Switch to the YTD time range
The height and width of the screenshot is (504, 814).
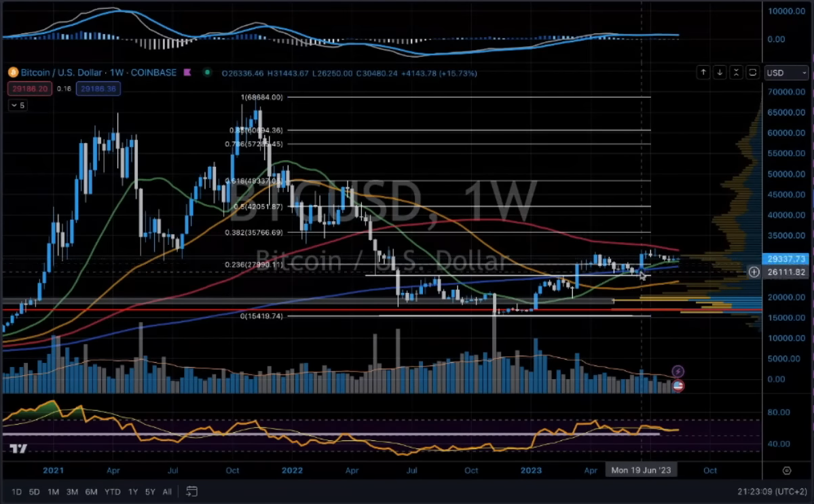[x=113, y=491]
